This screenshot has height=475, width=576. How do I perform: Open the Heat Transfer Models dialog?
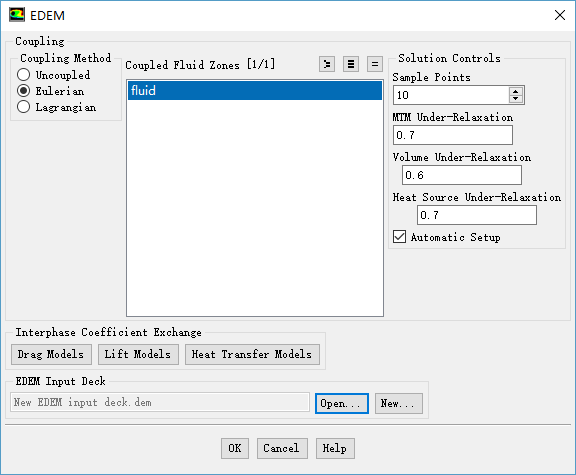click(252, 354)
